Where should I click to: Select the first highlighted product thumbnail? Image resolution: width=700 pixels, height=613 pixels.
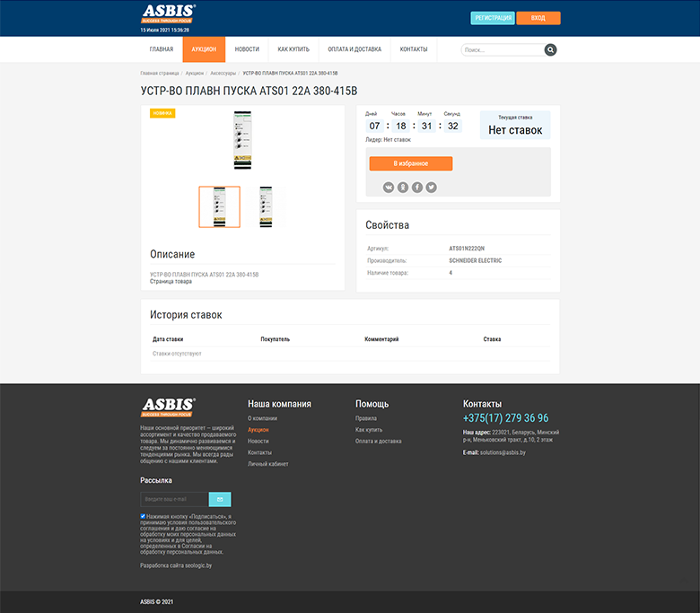219,206
